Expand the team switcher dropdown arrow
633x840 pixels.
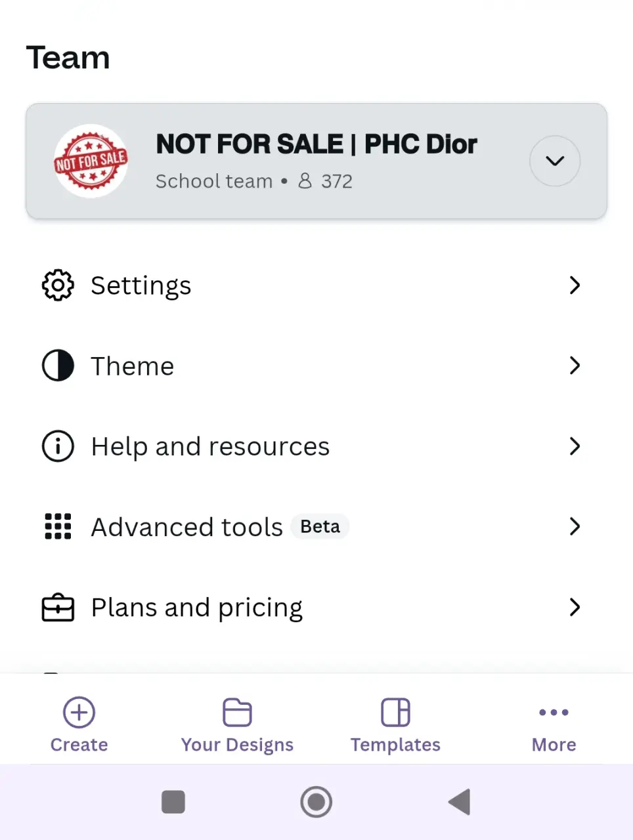coord(555,161)
